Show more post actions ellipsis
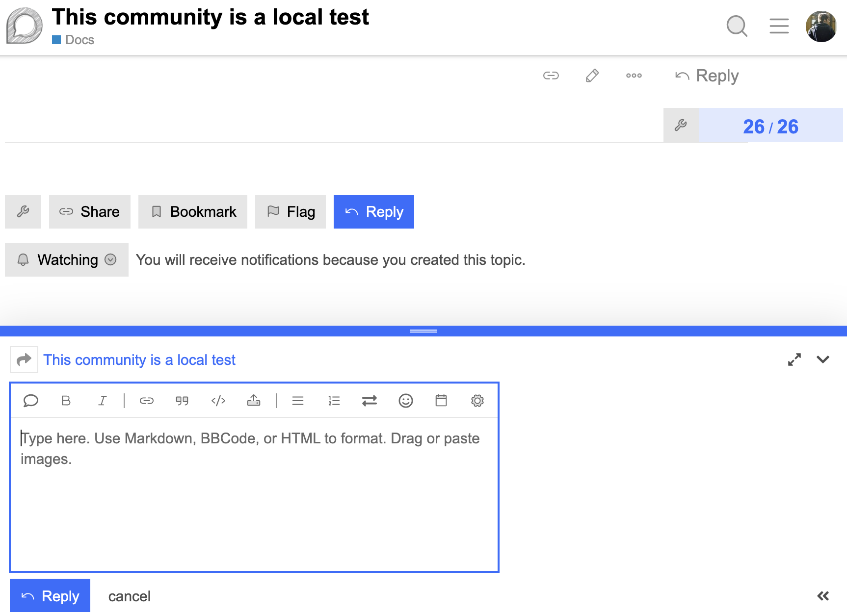 634,76
